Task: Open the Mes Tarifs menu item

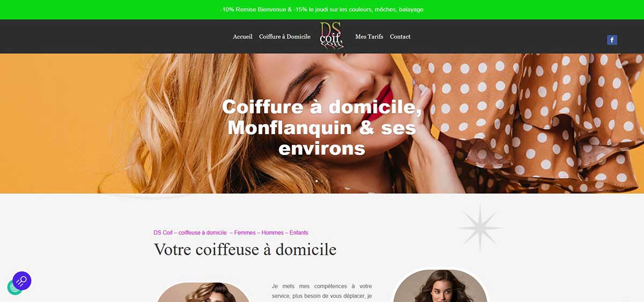Action: pyautogui.click(x=369, y=36)
